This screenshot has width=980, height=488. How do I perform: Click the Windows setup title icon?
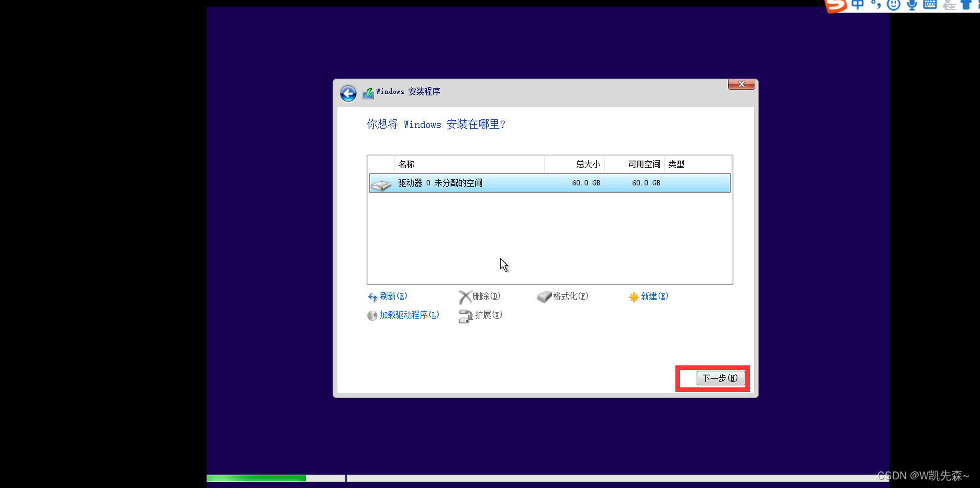point(368,93)
